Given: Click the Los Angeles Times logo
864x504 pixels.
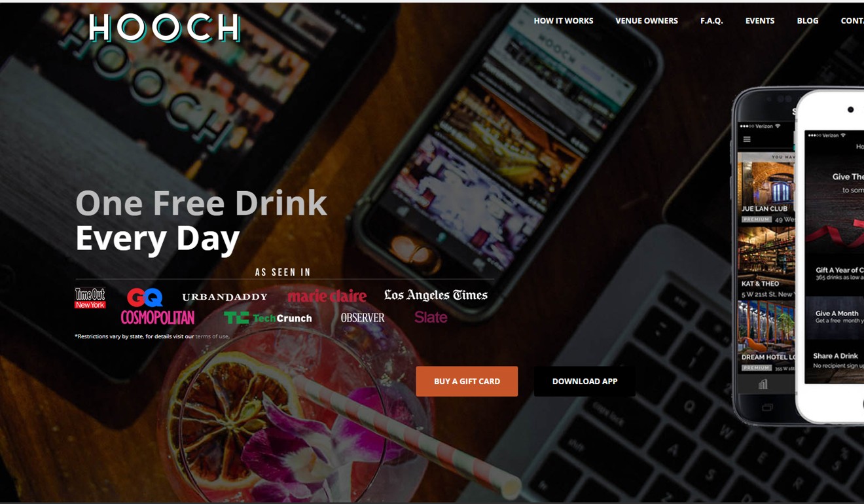Looking at the screenshot, I should click(x=436, y=295).
